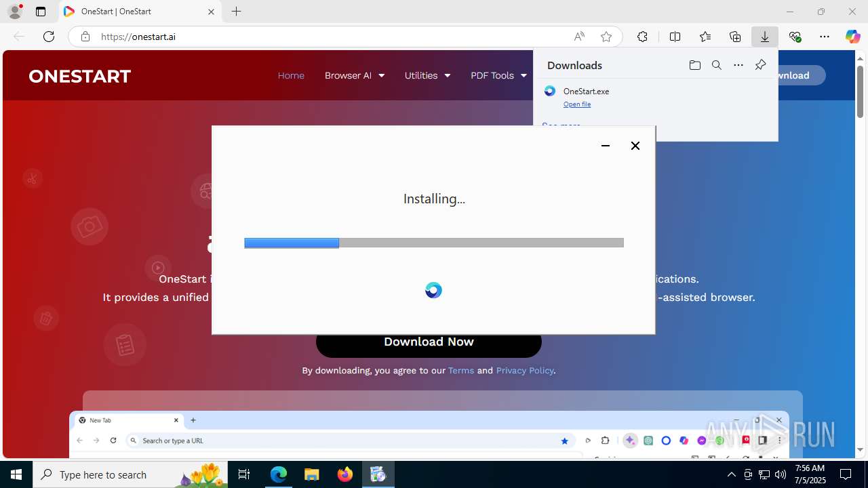868x488 pixels.
Task: Expand the Utilities dropdown menu
Action: tap(427, 75)
